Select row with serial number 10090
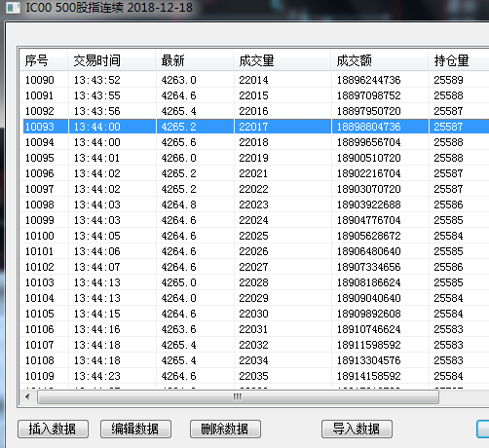This screenshot has width=489, height=448. 254,80
